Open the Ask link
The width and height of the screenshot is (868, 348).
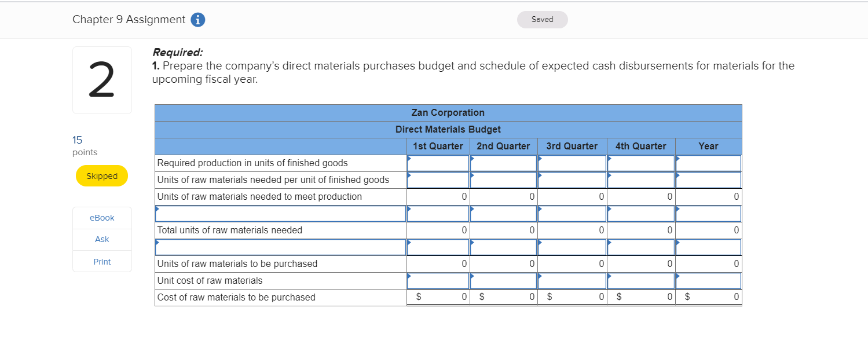[102, 239]
